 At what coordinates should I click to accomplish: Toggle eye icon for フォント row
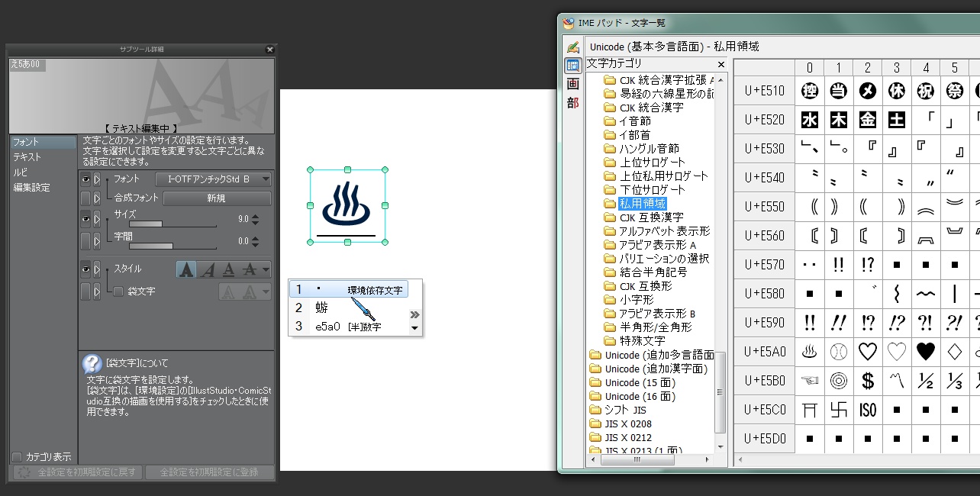[x=85, y=179]
